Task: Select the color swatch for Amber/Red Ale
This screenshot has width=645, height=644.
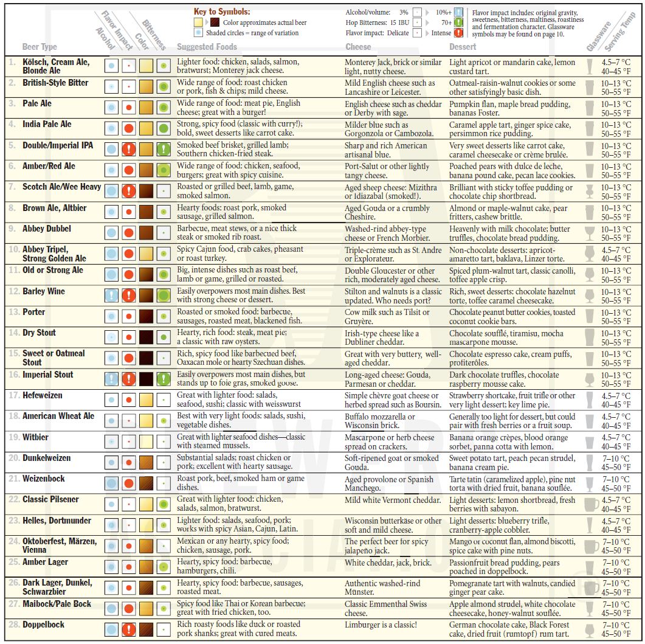Action: coord(146,170)
